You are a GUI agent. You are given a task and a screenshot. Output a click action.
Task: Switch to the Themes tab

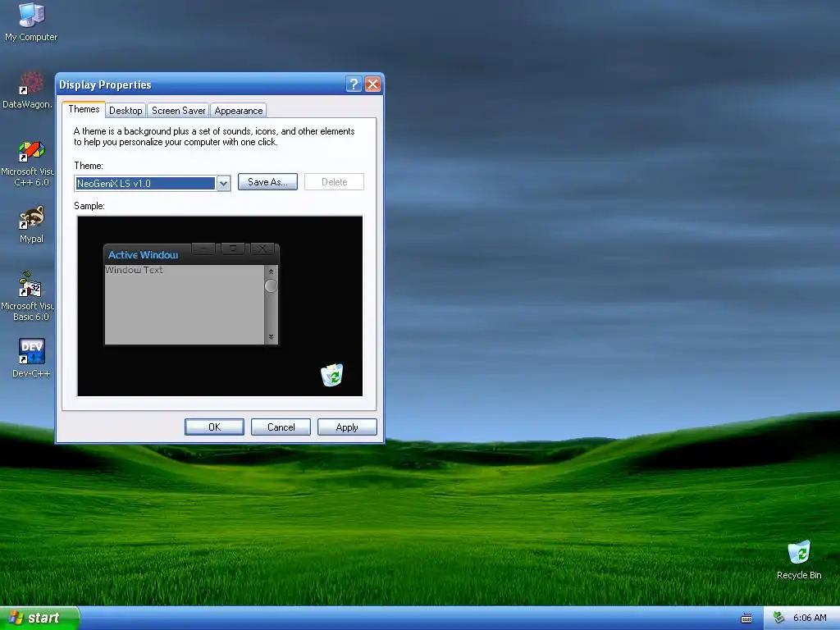(84, 109)
